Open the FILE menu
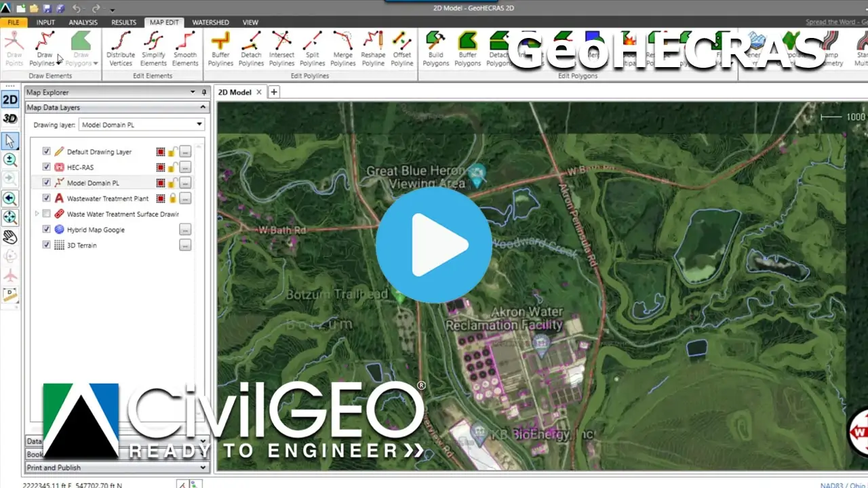Screen dimensions: 868x488 [13, 22]
